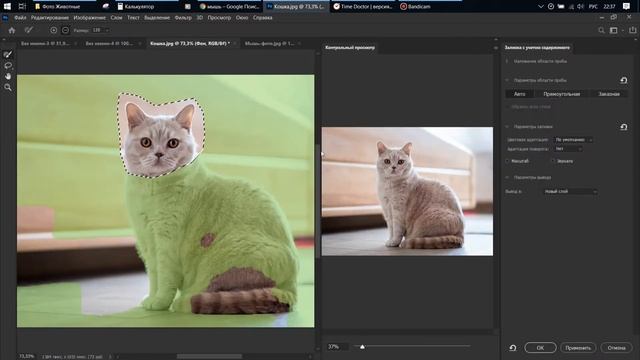Choose the add (plus) brush mode
Screen dimensions: 640x360
[53, 30]
